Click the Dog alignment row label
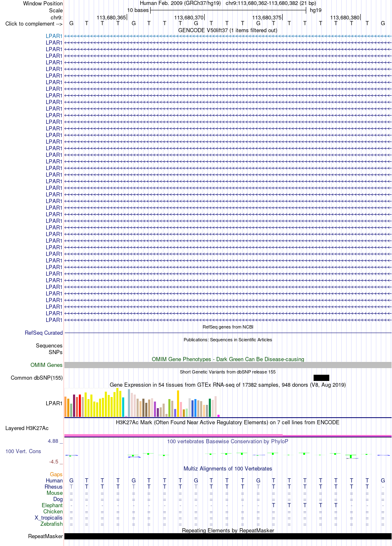392x546 pixels. pyautogui.click(x=58, y=499)
